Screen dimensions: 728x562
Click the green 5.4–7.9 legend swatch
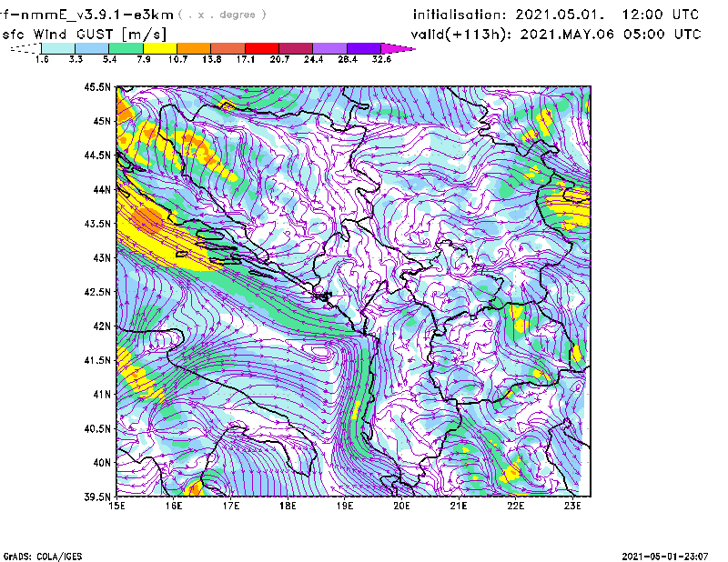pyautogui.click(x=126, y=48)
